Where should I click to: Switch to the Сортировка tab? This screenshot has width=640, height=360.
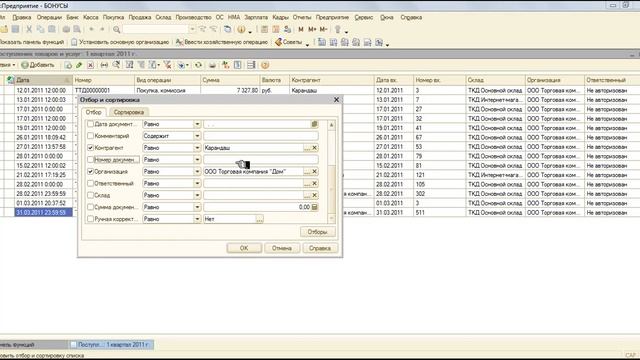[129, 112]
